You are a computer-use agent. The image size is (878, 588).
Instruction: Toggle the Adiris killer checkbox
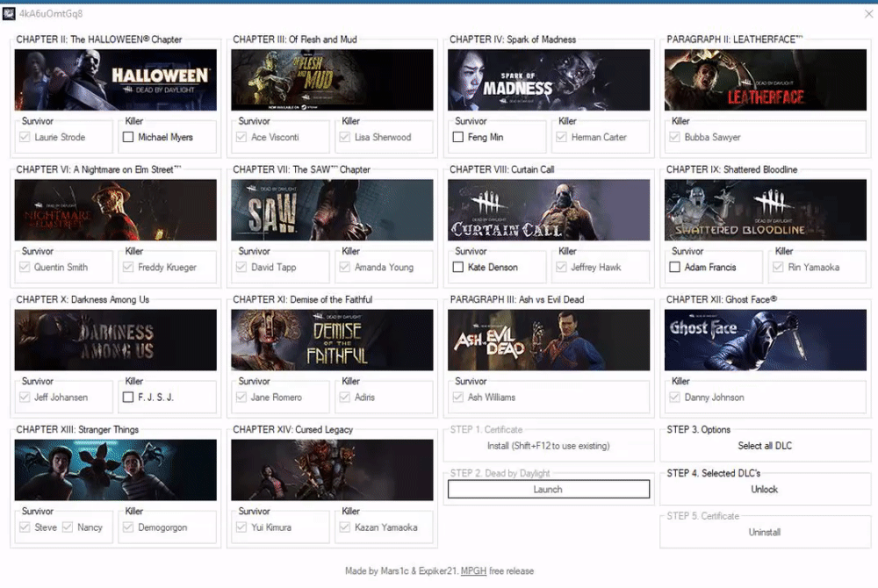345,398
